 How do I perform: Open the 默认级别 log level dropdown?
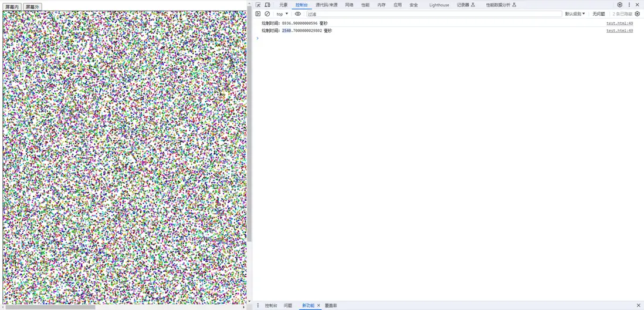tap(575, 14)
